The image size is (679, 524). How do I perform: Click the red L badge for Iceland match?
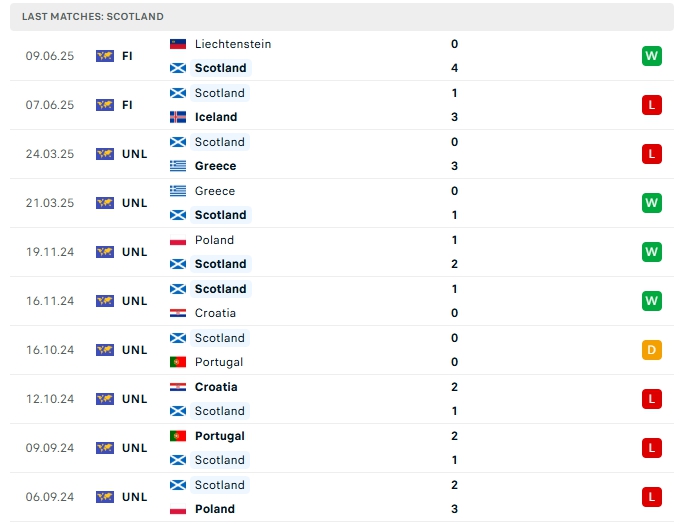(x=652, y=105)
